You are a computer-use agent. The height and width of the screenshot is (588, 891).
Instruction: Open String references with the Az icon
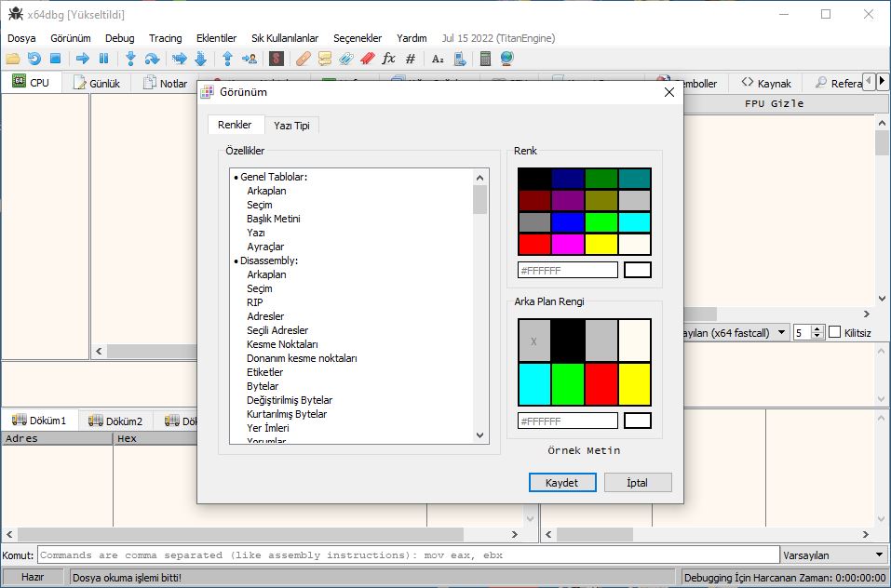[438, 59]
